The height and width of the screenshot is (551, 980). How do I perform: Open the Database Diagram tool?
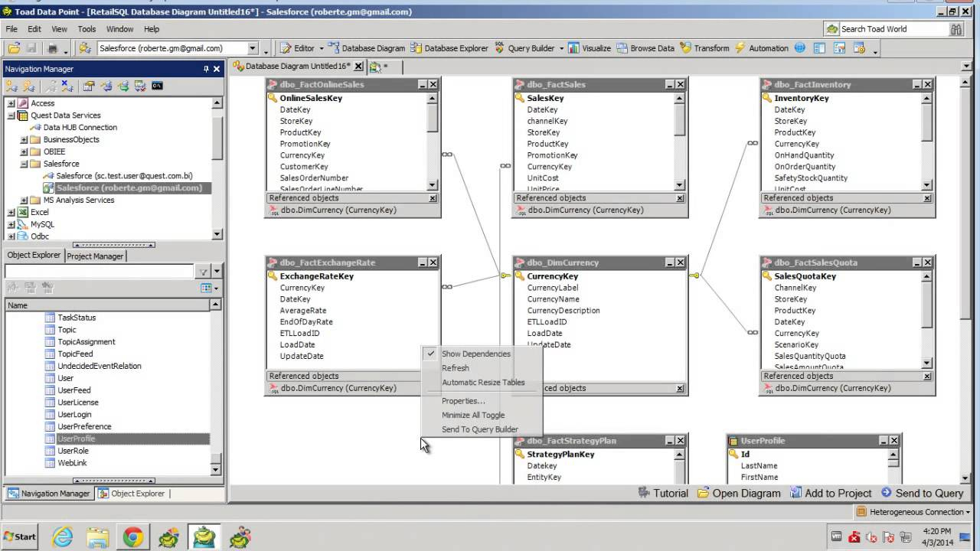click(x=366, y=48)
